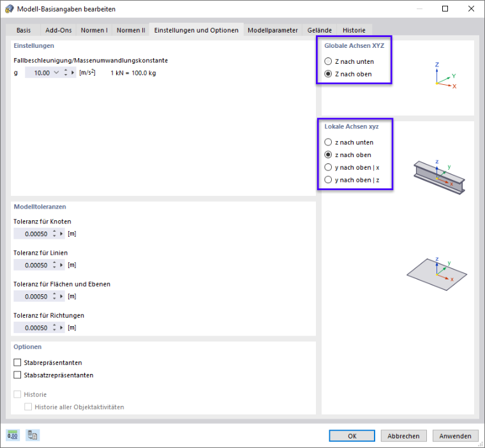Click the Toleranz für Richtungen value field
Viewport: 485px width, 448px height.
32,327
